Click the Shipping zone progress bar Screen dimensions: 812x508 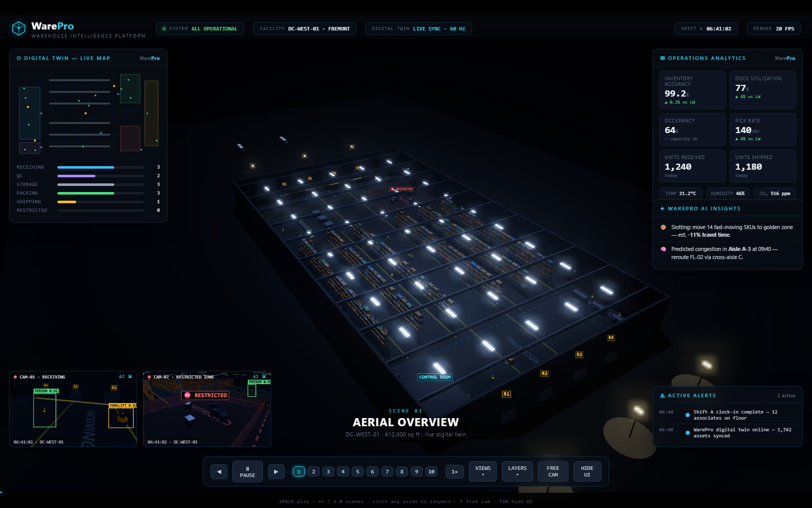click(x=100, y=202)
